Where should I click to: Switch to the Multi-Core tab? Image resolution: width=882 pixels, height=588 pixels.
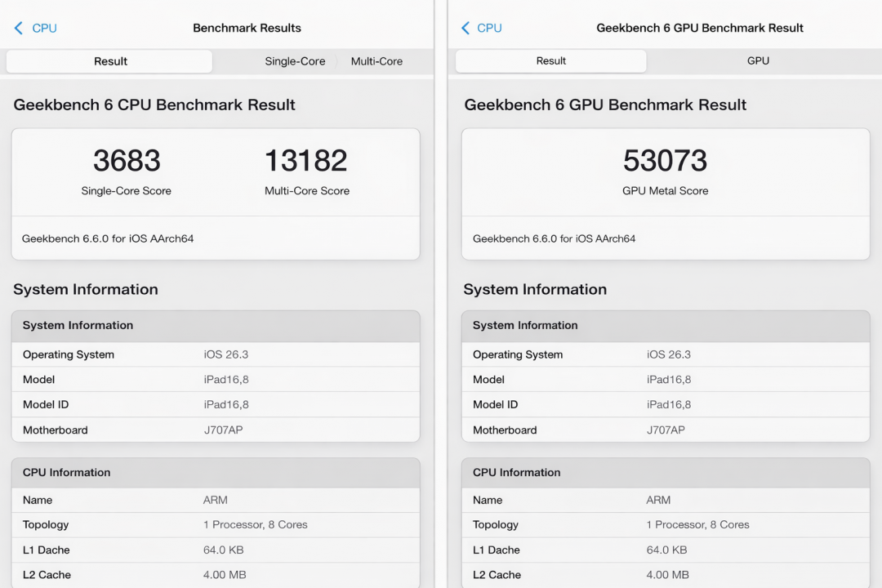pyautogui.click(x=376, y=61)
